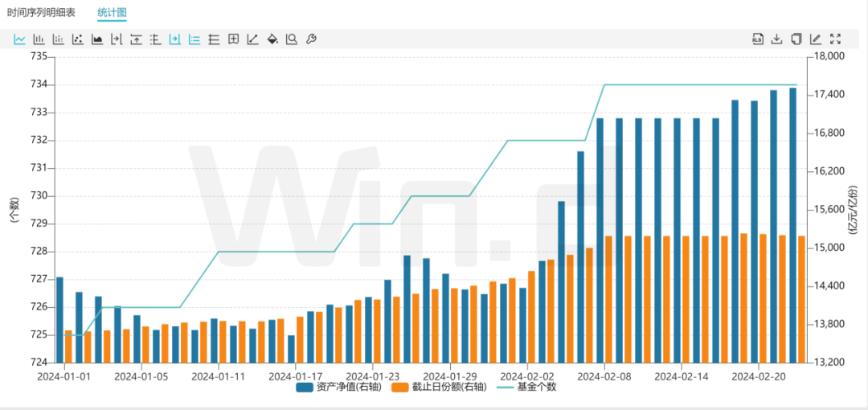868x410 pixels.
Task: Copy the chart to clipboard
Action: pos(796,39)
